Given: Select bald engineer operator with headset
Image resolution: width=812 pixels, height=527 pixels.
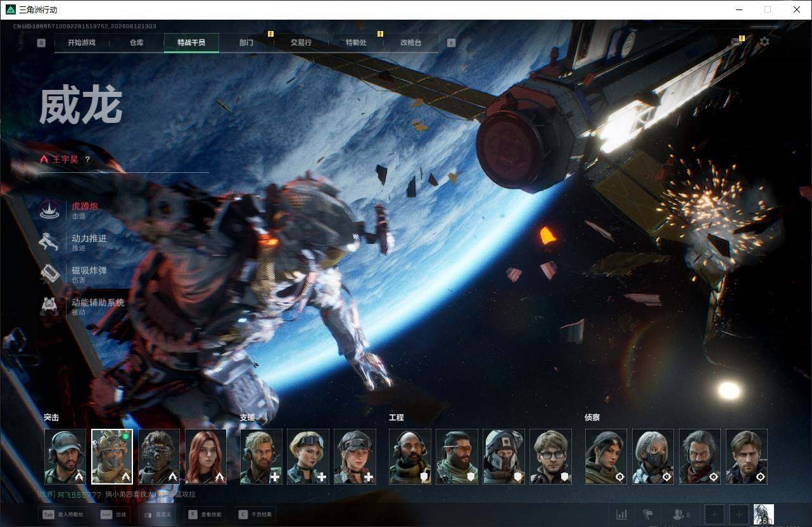Looking at the screenshot, I should pos(410,457).
